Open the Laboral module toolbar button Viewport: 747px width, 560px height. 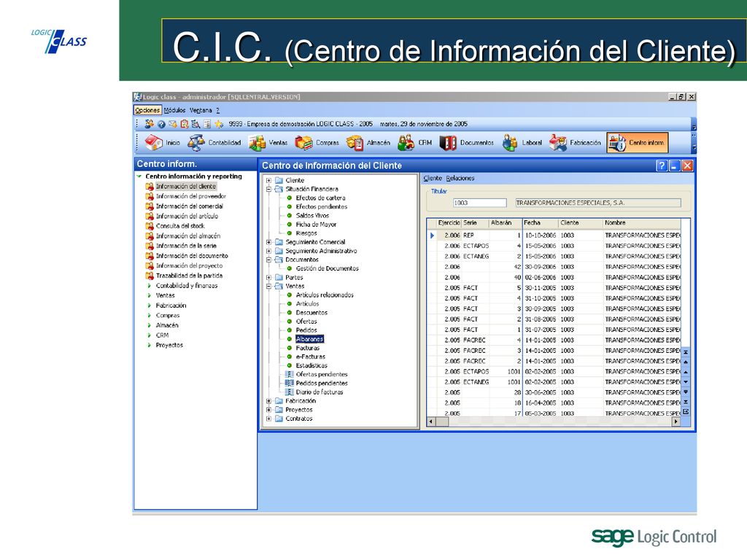(522, 142)
